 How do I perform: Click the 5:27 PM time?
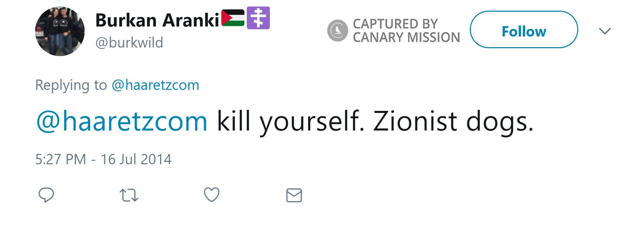[61, 159]
